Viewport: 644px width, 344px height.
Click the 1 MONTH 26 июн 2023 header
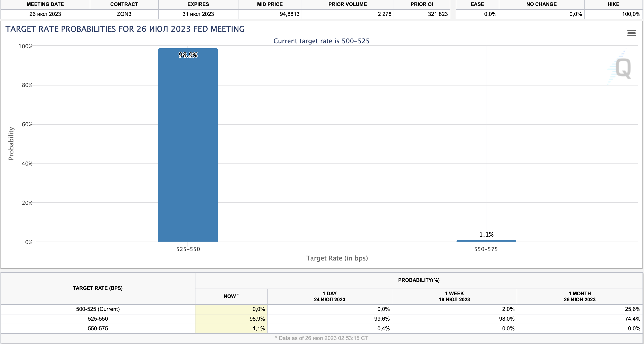click(579, 296)
